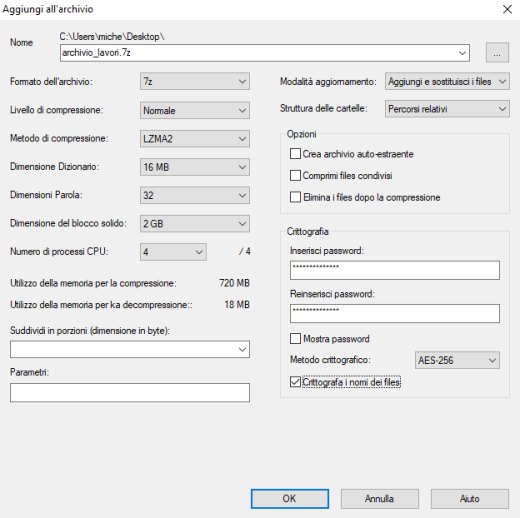The width and height of the screenshot is (520, 518).
Task: Open the Metodo crittografico AES-256 dropdown
Action: (457, 360)
